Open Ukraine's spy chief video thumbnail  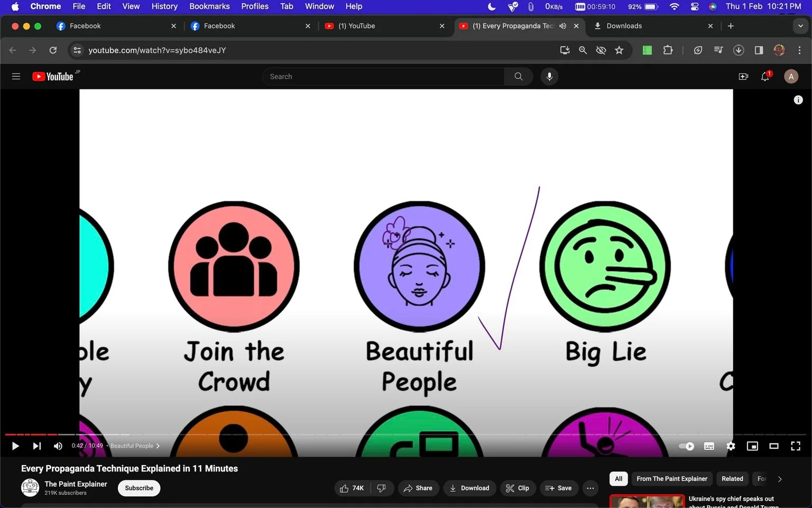coord(647,502)
